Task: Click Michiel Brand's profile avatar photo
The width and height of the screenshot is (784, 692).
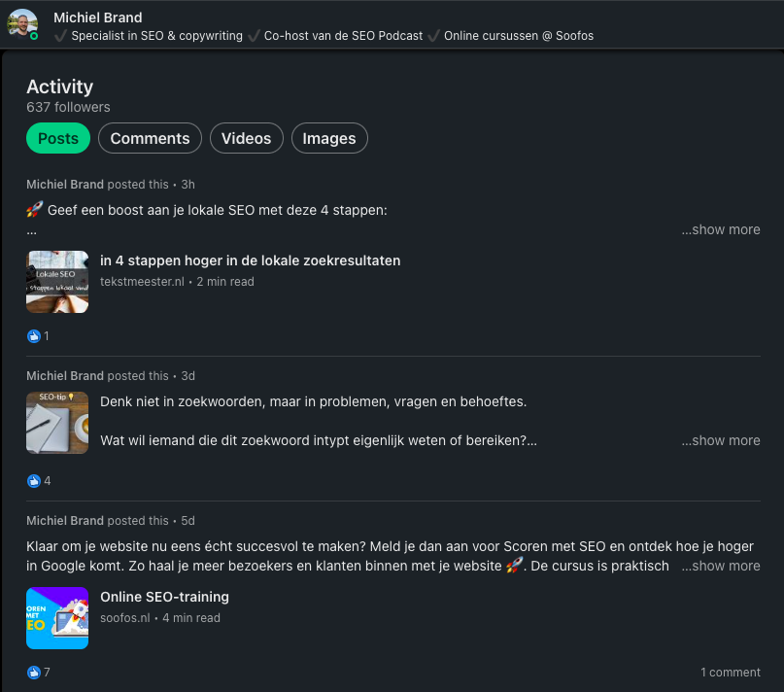Action: (x=22, y=24)
